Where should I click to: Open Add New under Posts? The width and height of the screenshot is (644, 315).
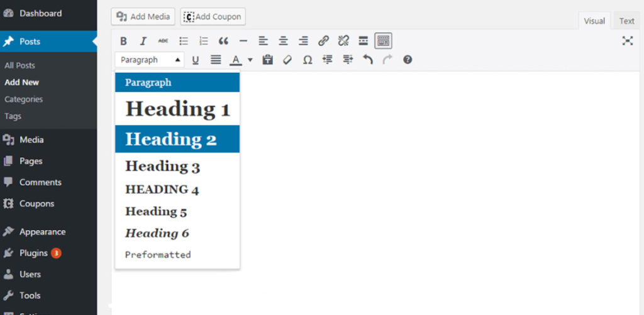click(22, 82)
